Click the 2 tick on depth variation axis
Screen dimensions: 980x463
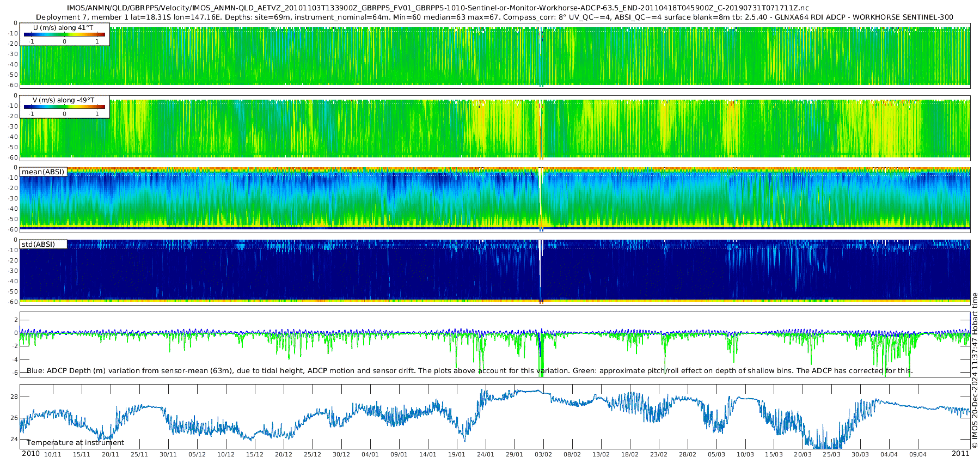(x=16, y=320)
